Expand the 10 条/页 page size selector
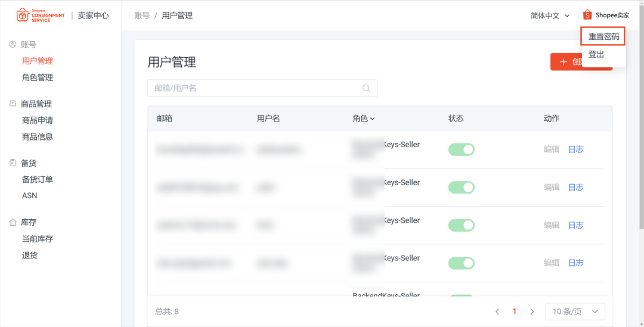The image size is (644, 327). 575,312
